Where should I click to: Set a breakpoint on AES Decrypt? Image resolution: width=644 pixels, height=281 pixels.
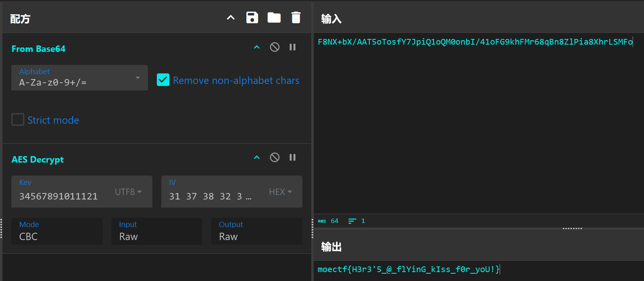click(292, 158)
